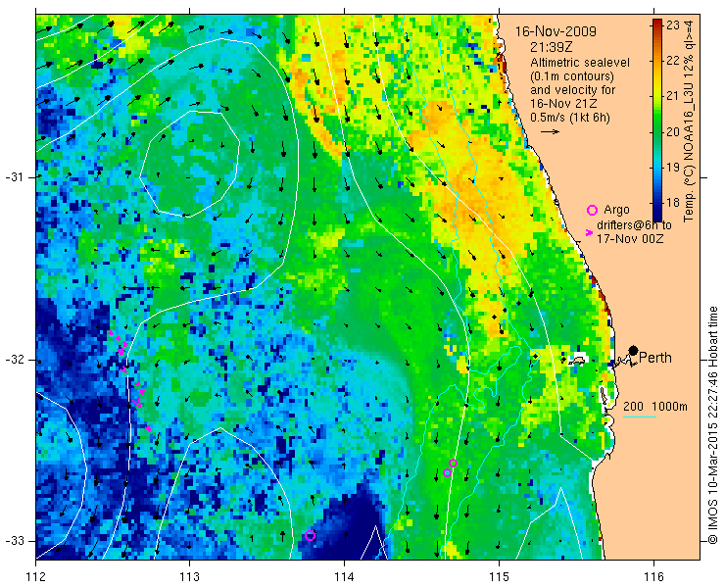
Task: Click the black Perth city marker dot
Action: [634, 350]
